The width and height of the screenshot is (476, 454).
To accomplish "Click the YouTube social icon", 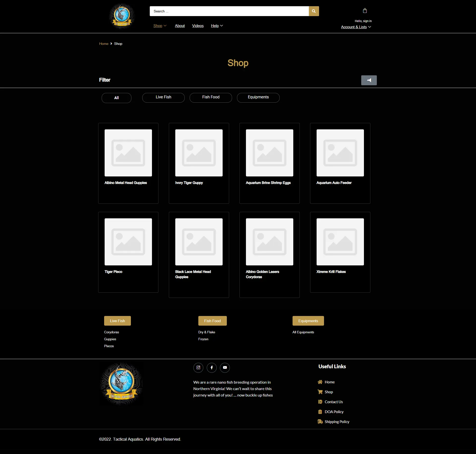I will (x=225, y=368).
